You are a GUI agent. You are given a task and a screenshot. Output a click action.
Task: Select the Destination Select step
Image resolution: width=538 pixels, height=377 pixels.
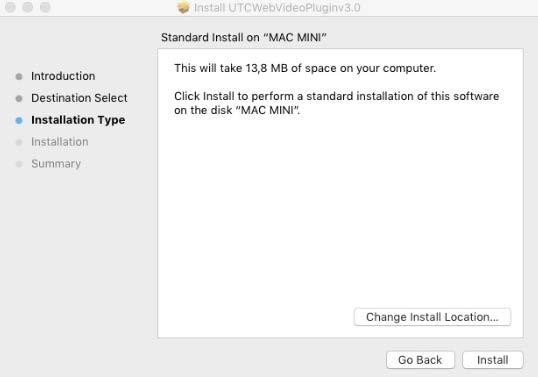pos(79,98)
